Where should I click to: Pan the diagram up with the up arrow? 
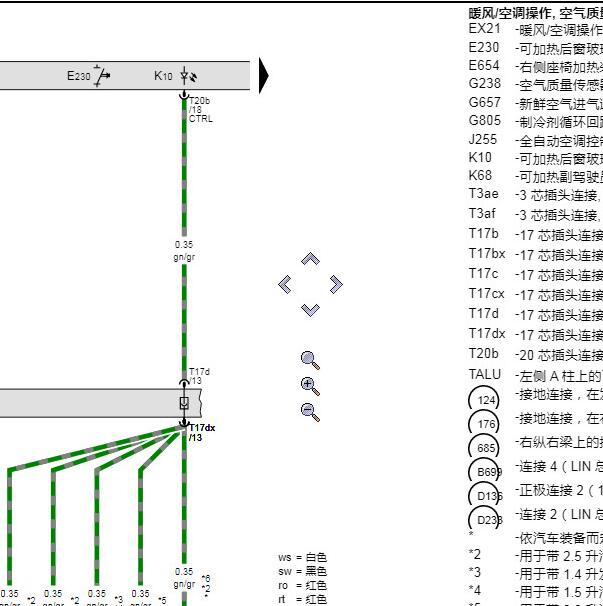(x=310, y=259)
